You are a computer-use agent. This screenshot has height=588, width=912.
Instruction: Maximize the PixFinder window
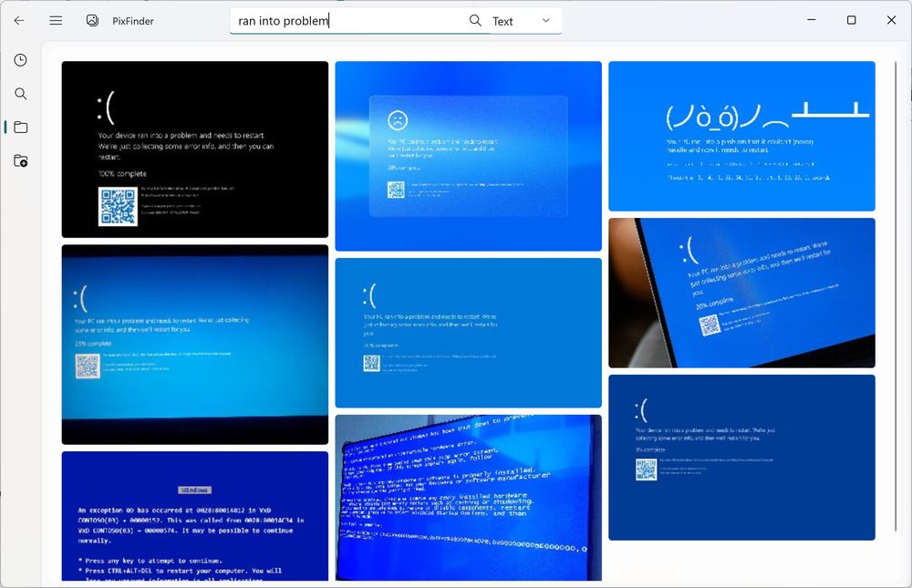[851, 20]
